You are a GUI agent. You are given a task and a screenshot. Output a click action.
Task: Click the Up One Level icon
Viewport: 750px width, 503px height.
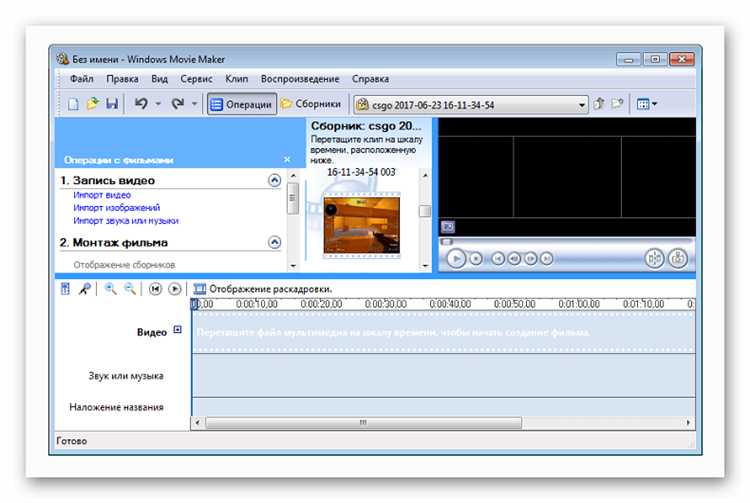598,104
